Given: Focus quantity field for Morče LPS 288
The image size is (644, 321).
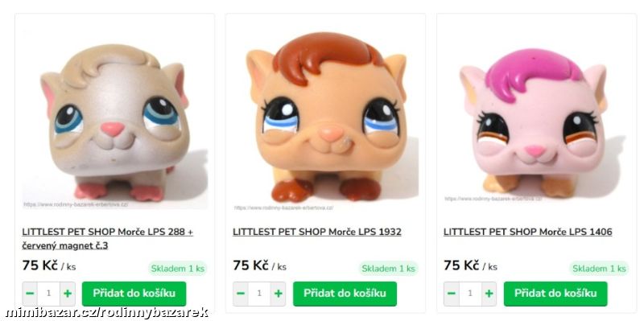Looking at the screenshot, I should click(x=49, y=294).
